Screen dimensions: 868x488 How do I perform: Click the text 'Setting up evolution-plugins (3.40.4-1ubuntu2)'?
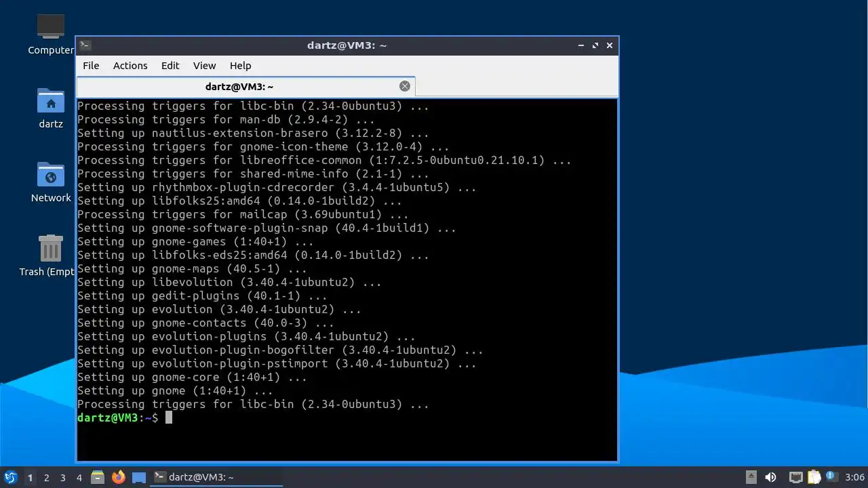click(233, 336)
